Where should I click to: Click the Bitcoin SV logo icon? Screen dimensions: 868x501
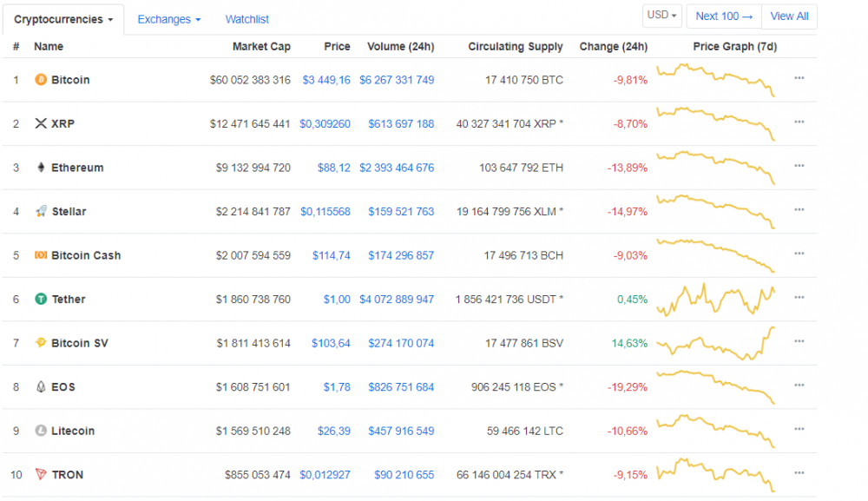point(41,343)
